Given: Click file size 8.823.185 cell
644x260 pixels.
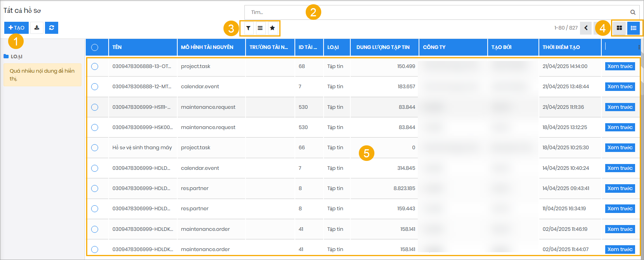Looking at the screenshot, I should coord(404,188).
